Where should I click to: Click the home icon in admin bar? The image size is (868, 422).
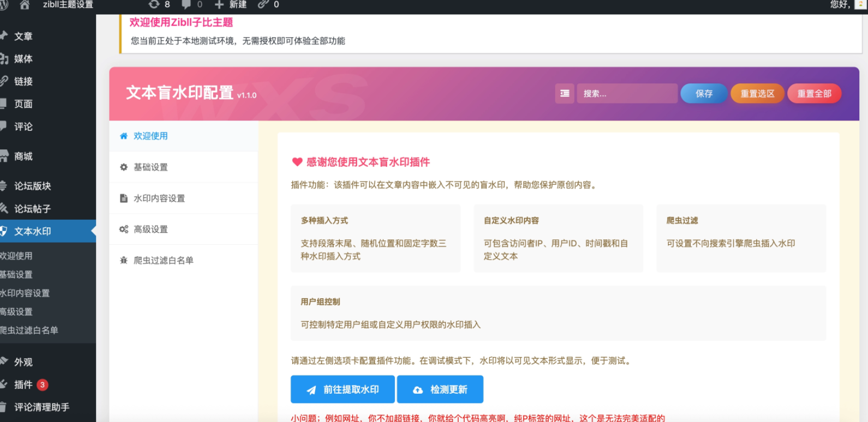[x=25, y=5]
